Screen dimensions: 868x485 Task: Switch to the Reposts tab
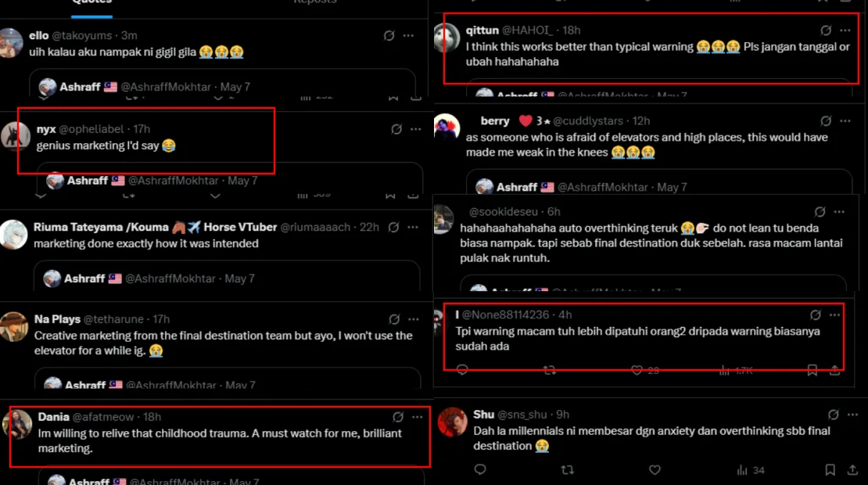pos(315,2)
